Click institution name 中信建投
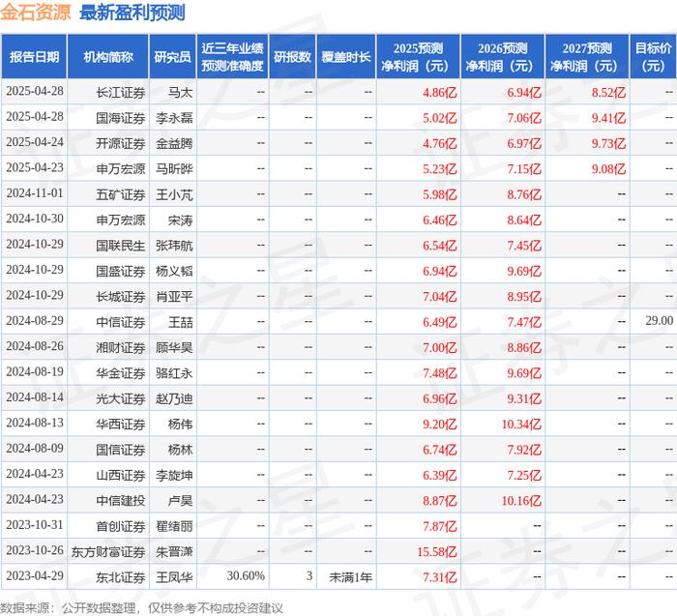 tap(121, 501)
